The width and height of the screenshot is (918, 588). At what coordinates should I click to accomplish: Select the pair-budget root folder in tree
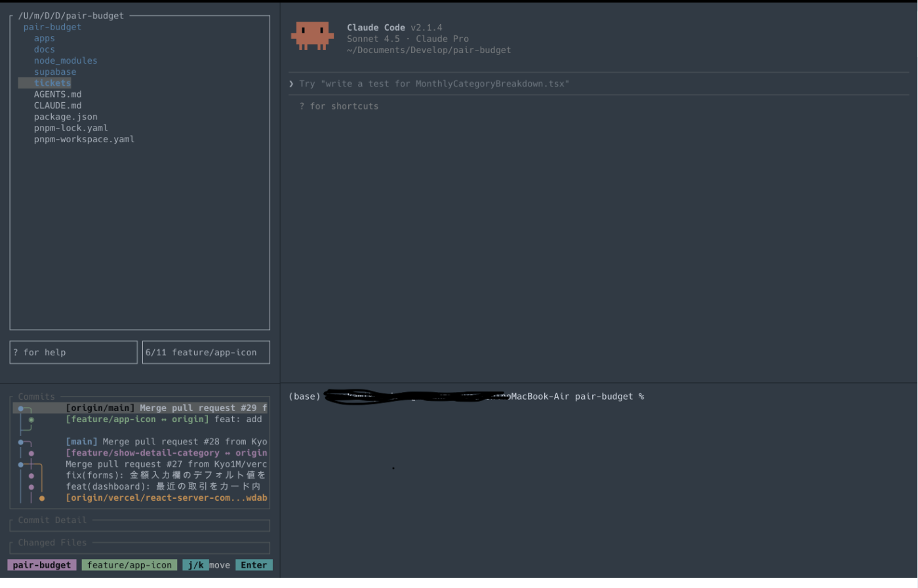pos(52,27)
